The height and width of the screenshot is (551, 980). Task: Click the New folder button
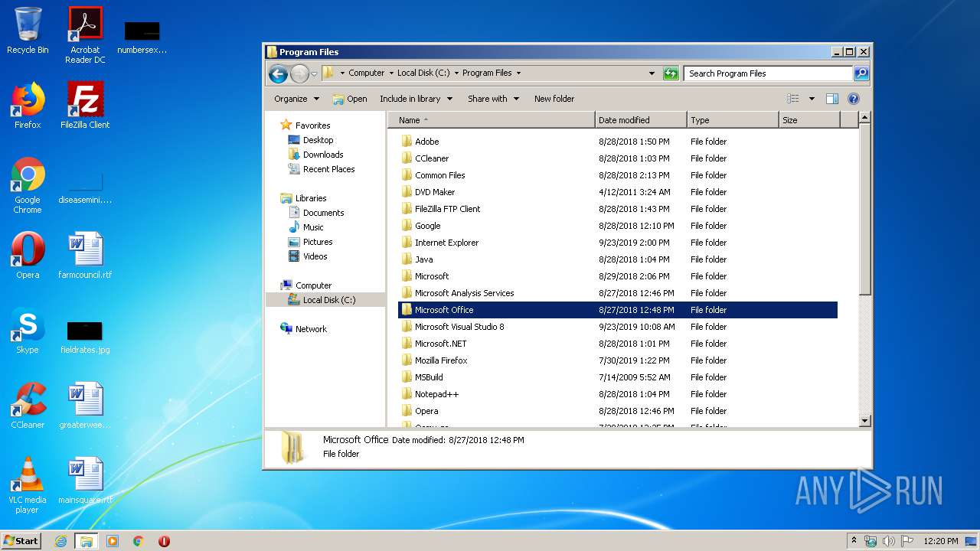[x=554, y=99]
